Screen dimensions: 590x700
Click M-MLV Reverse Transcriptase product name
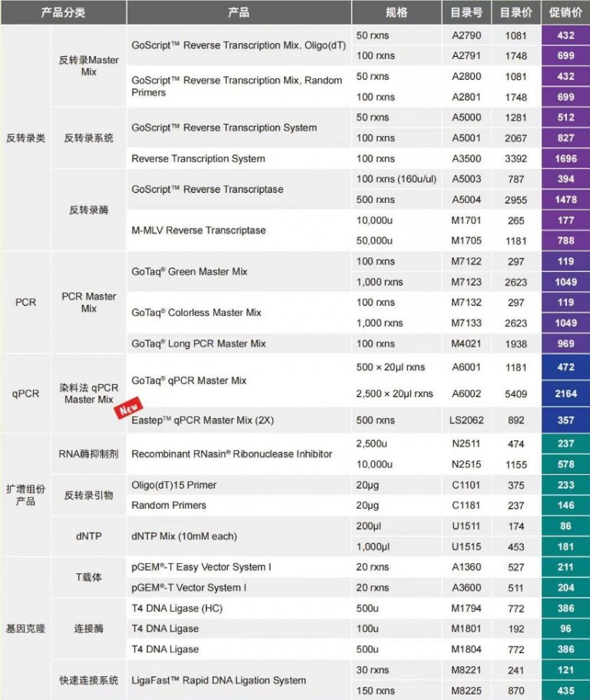coord(199,231)
